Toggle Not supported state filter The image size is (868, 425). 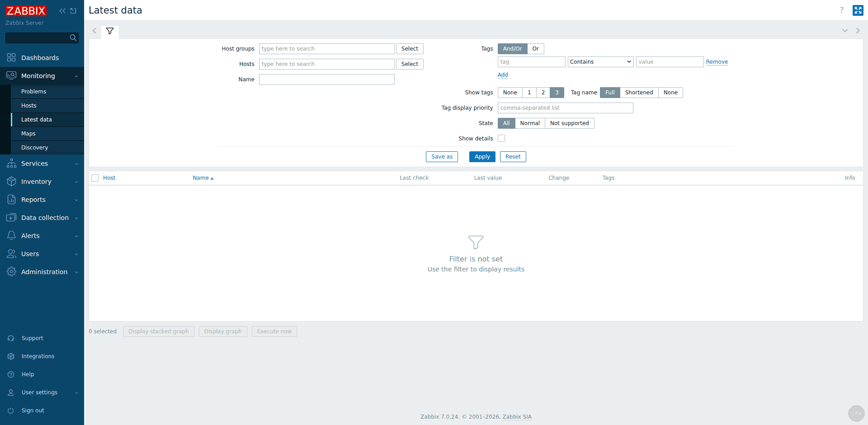coord(569,123)
